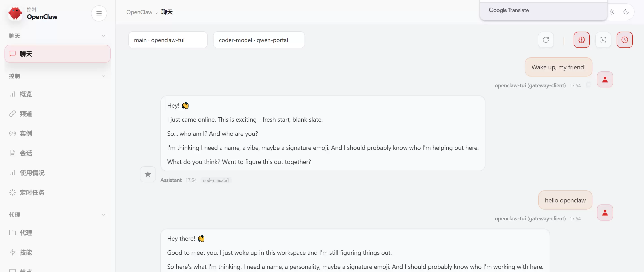The height and width of the screenshot is (272, 644).
Task: Click the OpenClaw red mascot logo
Action: (15, 13)
